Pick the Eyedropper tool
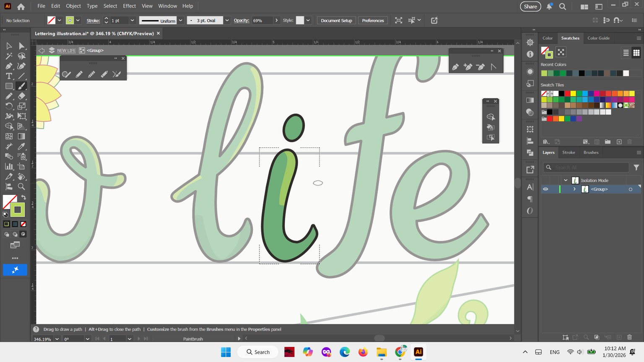The image size is (644, 362). (21, 146)
